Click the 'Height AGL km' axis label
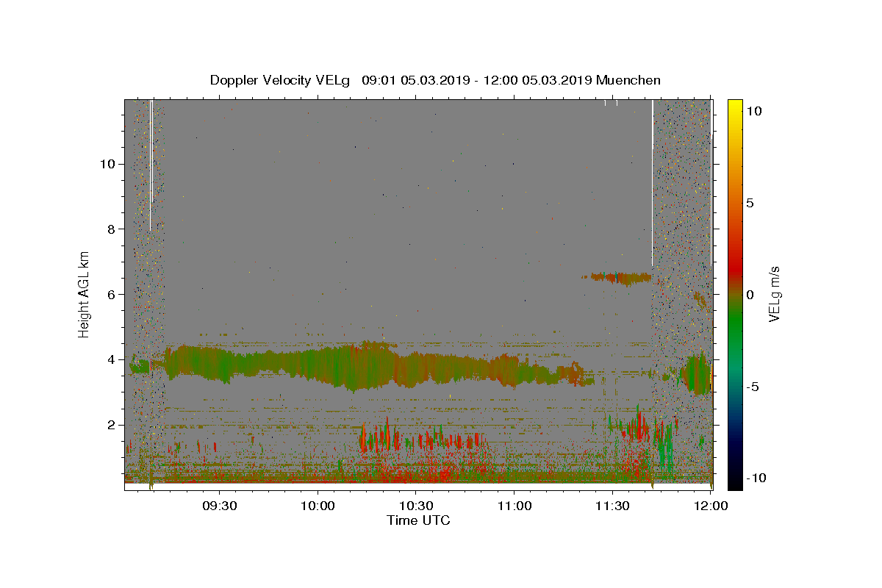Viewport: 882px width, 588px height. coord(84,294)
